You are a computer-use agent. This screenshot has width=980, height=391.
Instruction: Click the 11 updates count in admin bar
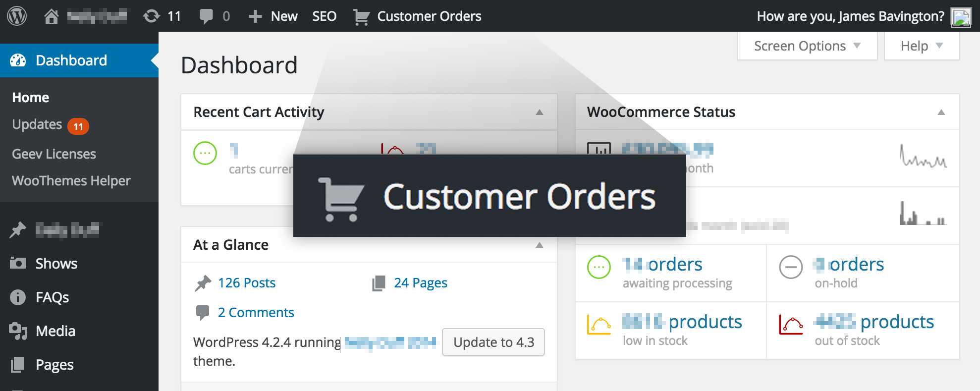pos(174,16)
